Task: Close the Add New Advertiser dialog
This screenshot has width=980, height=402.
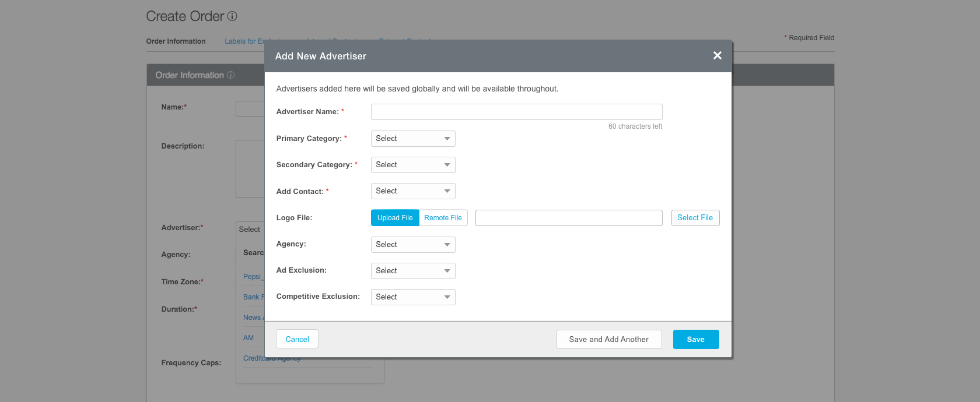Action: 717,55
